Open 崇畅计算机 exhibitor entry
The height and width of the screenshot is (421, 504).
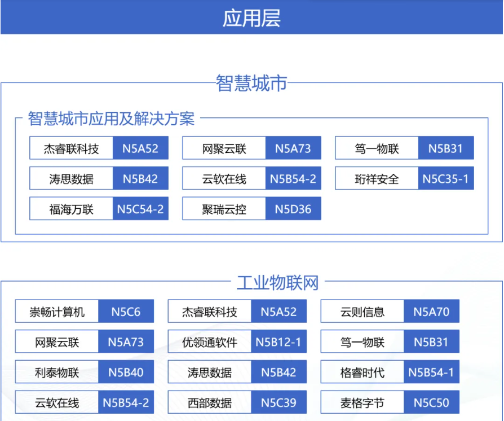(57, 312)
